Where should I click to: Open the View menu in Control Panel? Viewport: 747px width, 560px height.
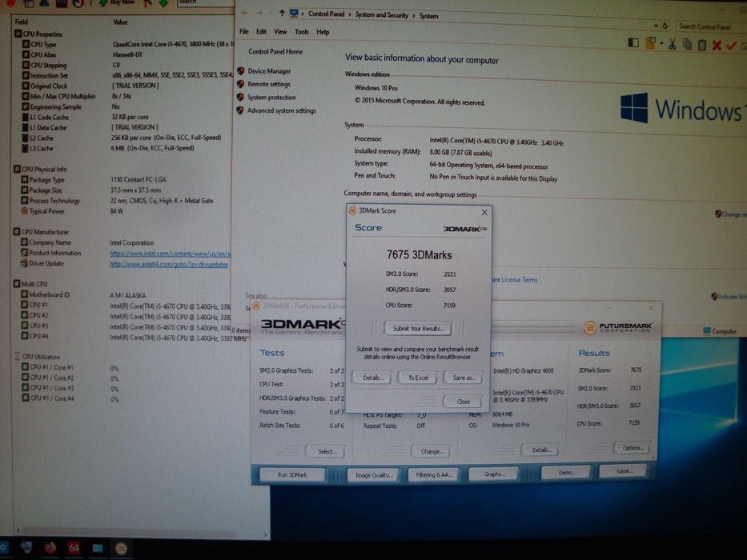pyautogui.click(x=280, y=31)
